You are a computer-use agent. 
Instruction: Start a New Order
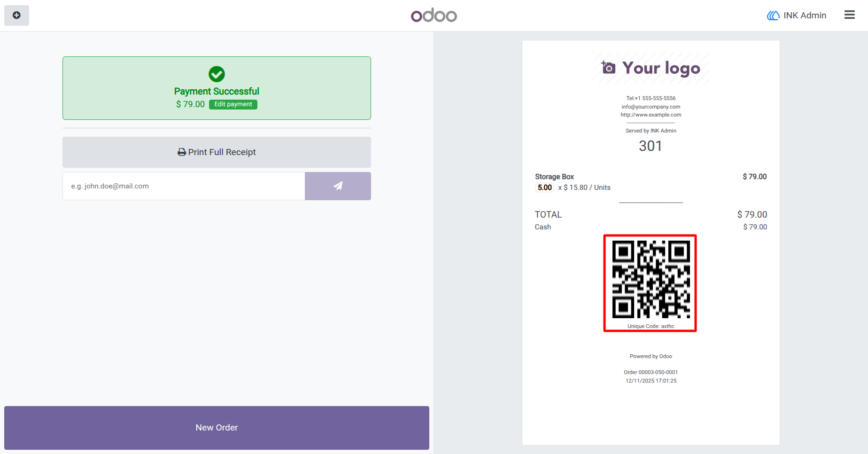point(217,428)
